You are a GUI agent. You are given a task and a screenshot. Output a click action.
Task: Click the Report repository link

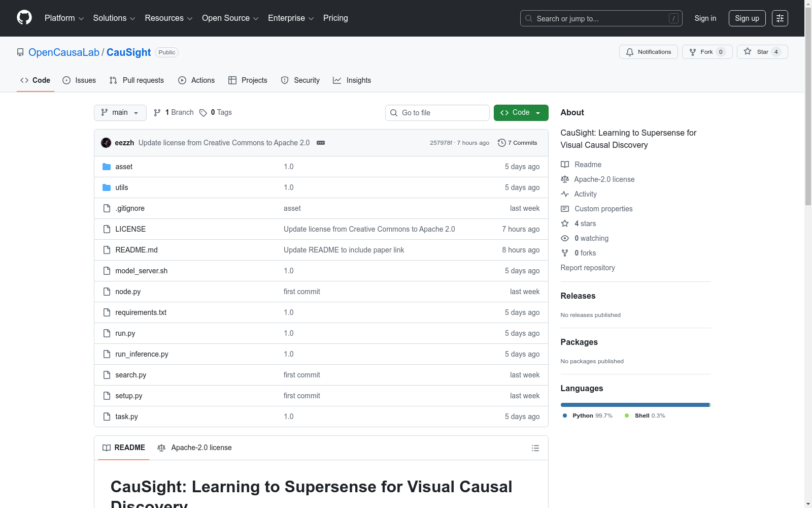coord(588,268)
